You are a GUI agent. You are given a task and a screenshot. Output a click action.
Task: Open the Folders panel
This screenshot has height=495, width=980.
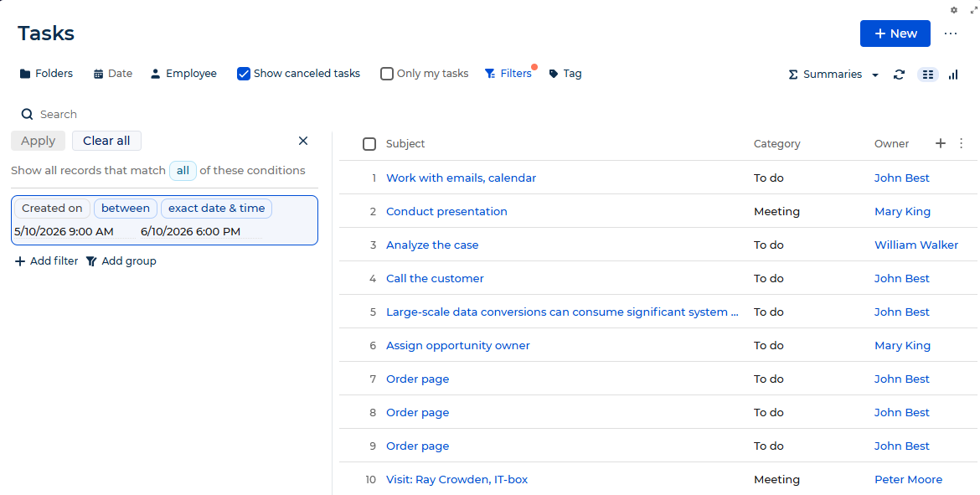(x=46, y=74)
